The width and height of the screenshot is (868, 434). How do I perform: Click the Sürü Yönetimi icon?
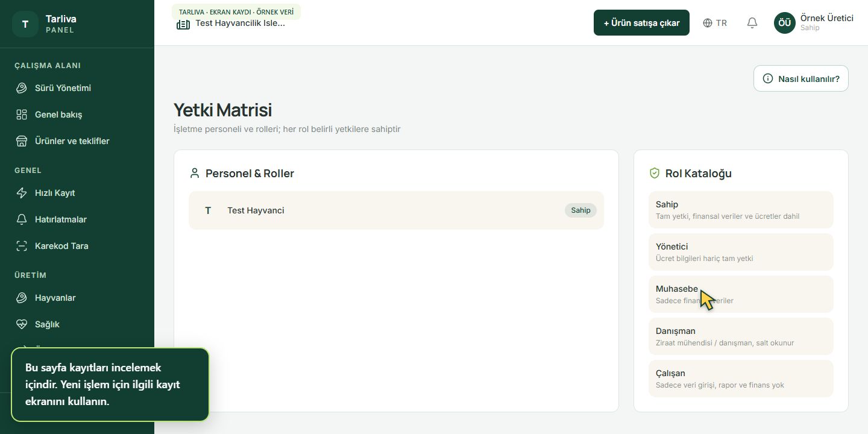coord(22,88)
